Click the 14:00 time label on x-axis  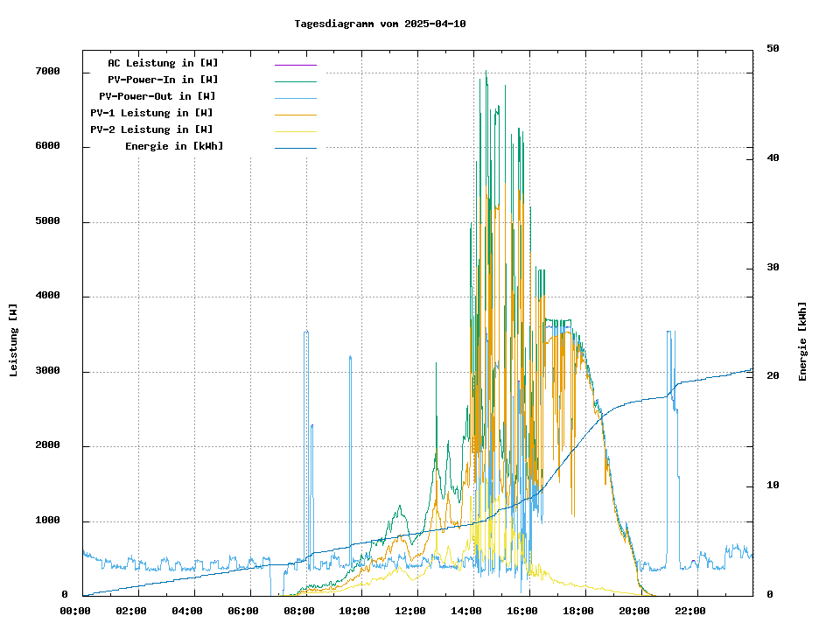pyautogui.click(x=472, y=611)
